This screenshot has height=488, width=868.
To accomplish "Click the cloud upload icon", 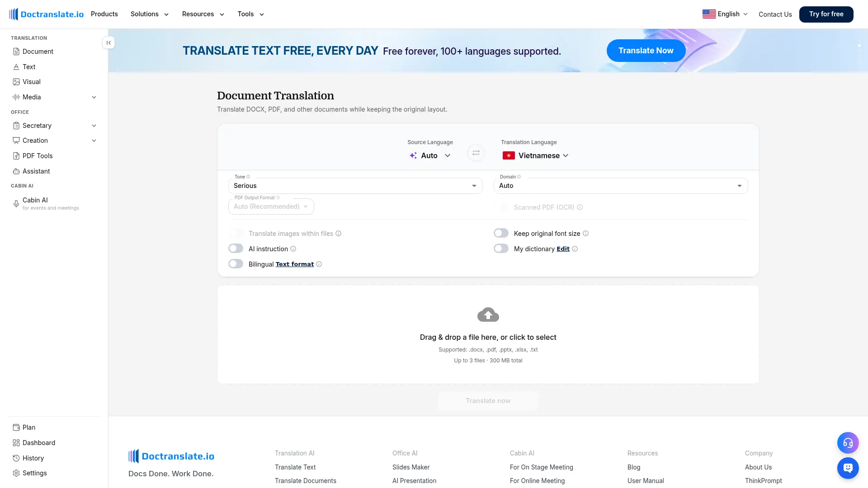I will click(x=488, y=314).
